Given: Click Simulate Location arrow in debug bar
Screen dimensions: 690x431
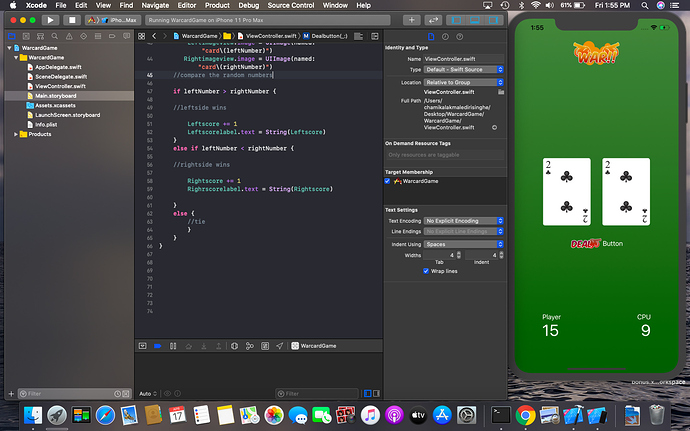Looking at the screenshot, I should [x=278, y=345].
